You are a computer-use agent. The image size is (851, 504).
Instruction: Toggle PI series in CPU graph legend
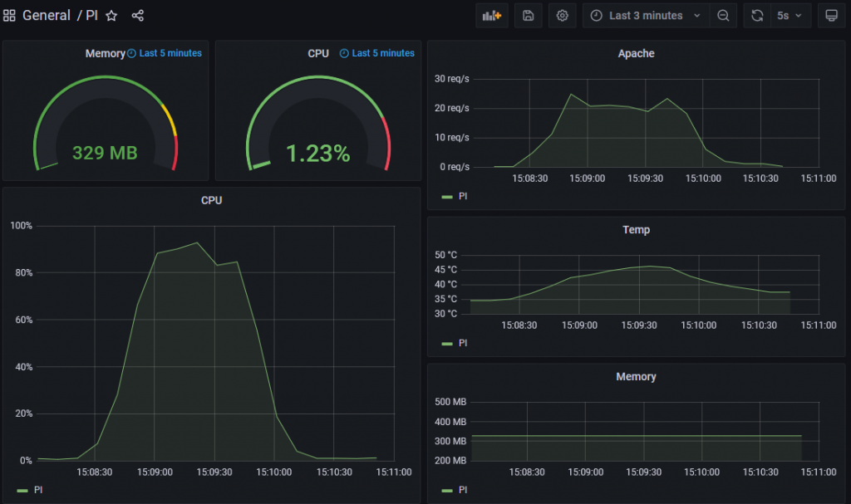(38, 490)
